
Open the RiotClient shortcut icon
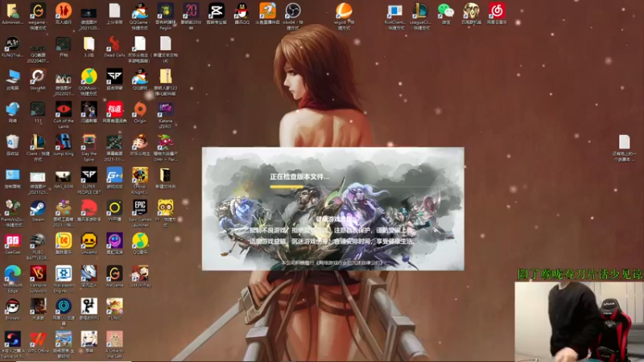click(394, 11)
